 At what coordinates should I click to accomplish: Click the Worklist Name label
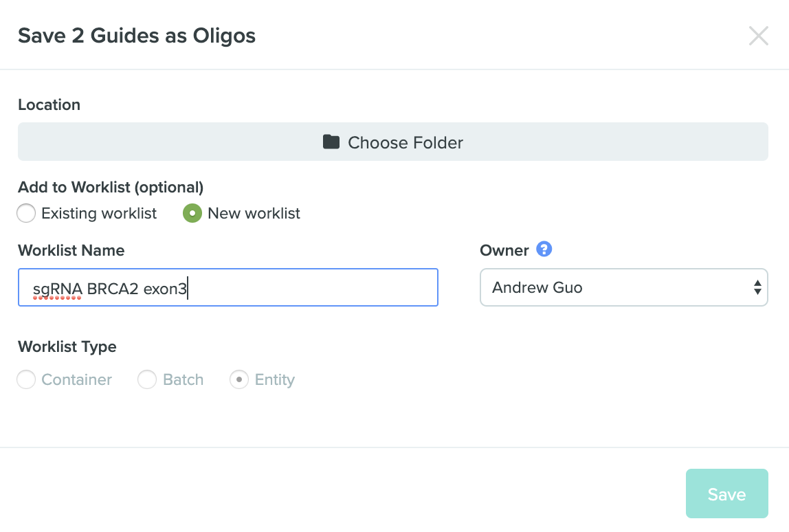click(x=71, y=250)
